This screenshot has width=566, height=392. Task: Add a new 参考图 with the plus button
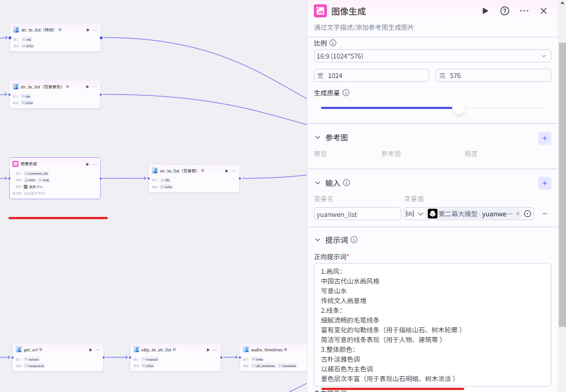point(544,138)
